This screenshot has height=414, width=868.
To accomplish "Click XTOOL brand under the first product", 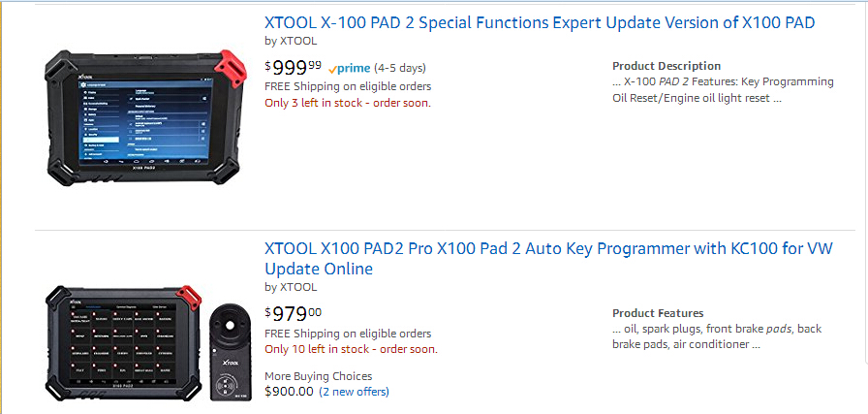I will point(297,41).
